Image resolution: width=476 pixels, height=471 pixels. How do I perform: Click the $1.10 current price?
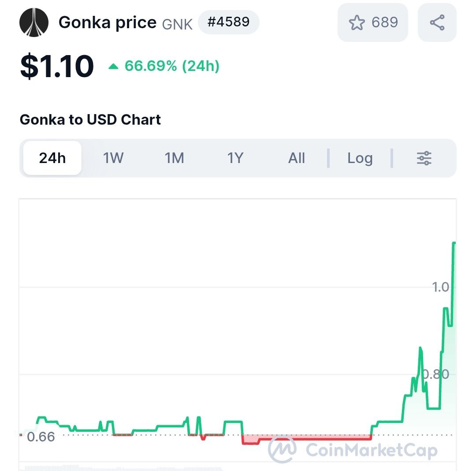coord(57,66)
